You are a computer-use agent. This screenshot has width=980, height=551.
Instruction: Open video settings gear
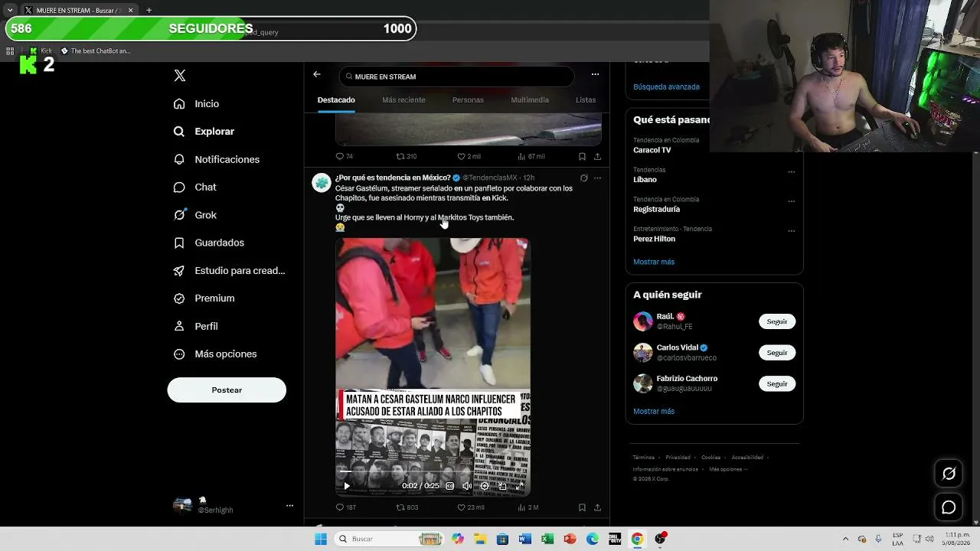tap(485, 486)
